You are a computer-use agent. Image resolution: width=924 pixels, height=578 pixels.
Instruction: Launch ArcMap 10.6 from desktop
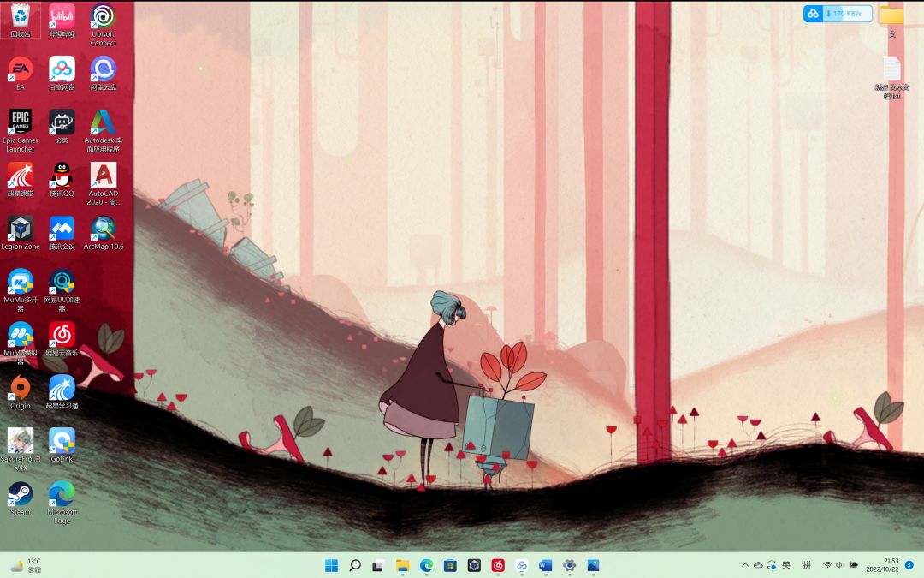pos(104,232)
